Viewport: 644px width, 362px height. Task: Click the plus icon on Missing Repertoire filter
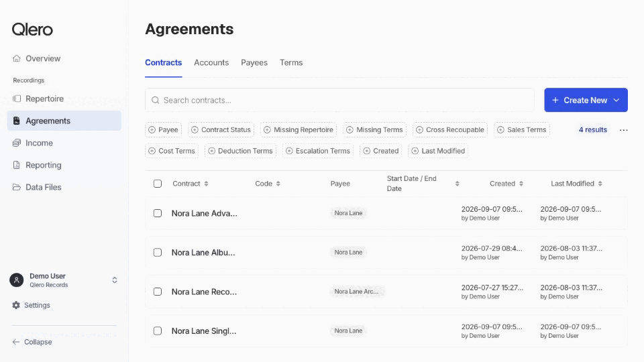pyautogui.click(x=267, y=129)
